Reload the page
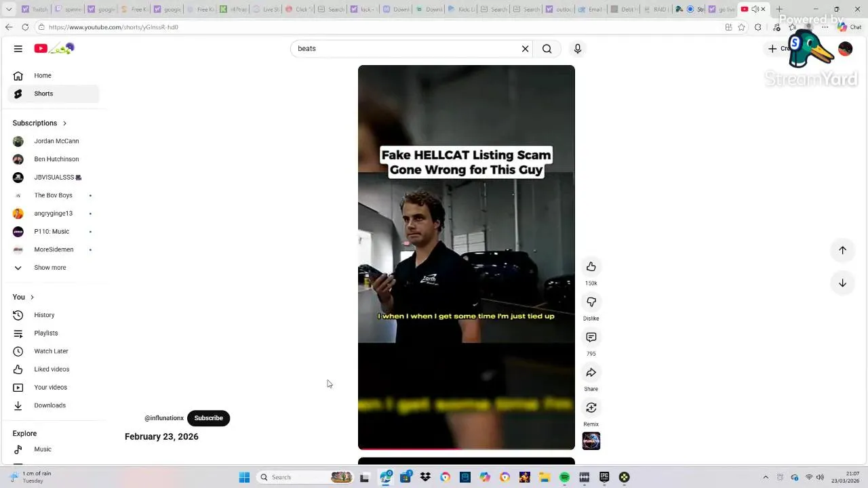Screen dimensions: 868x488 pyautogui.click(x=25, y=27)
